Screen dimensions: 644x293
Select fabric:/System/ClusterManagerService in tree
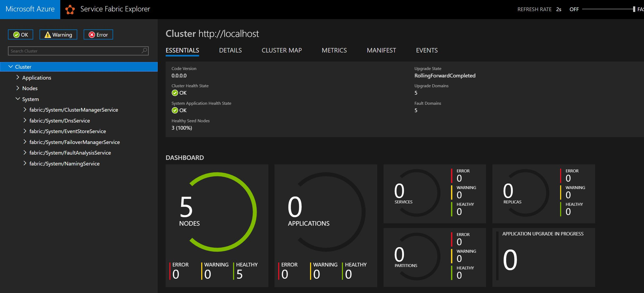point(74,110)
